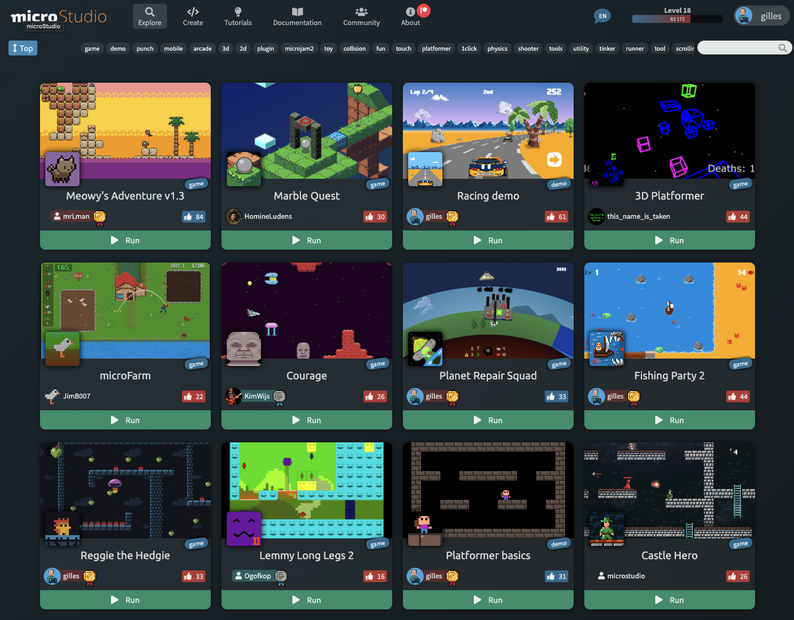Click Castle Hero green soldier icon

click(x=607, y=528)
